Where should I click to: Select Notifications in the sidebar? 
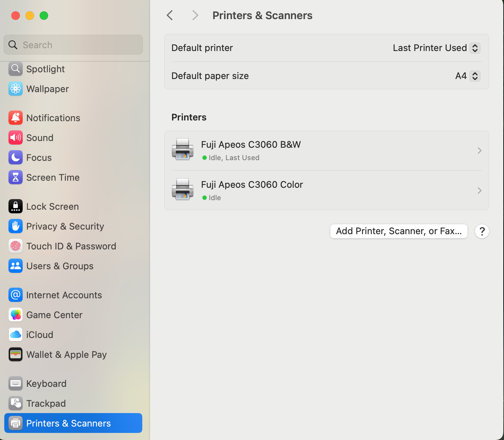73,118
